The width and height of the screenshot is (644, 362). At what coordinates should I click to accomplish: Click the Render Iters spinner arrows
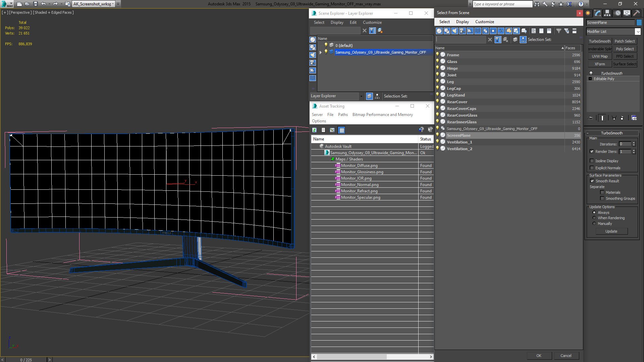pyautogui.click(x=634, y=152)
